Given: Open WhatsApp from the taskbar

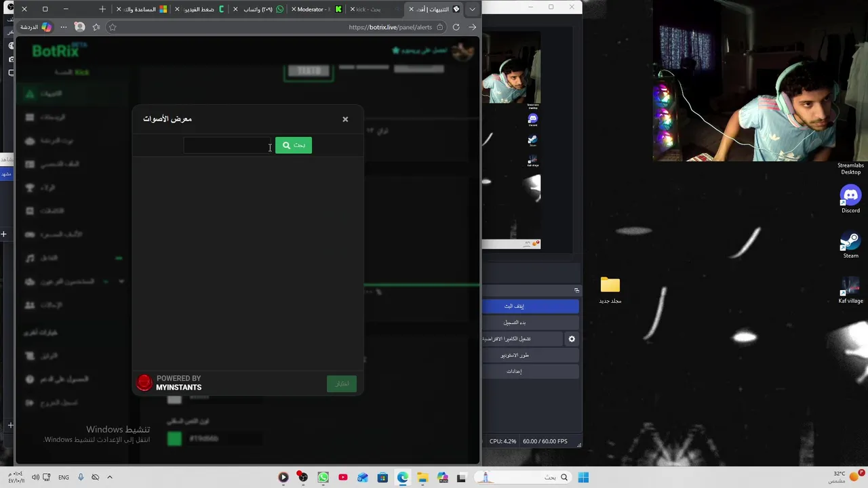Looking at the screenshot, I should [323, 477].
